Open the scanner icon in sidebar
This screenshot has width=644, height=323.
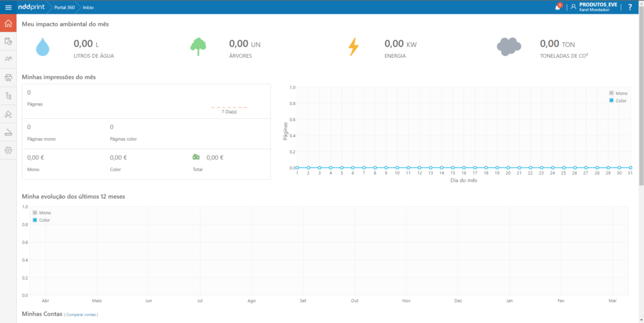pos(8,132)
